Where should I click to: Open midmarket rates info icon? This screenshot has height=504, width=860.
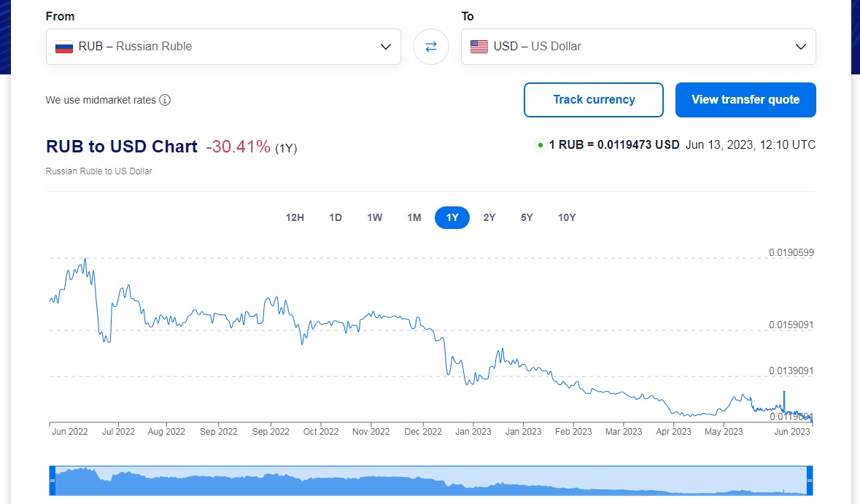pos(165,100)
